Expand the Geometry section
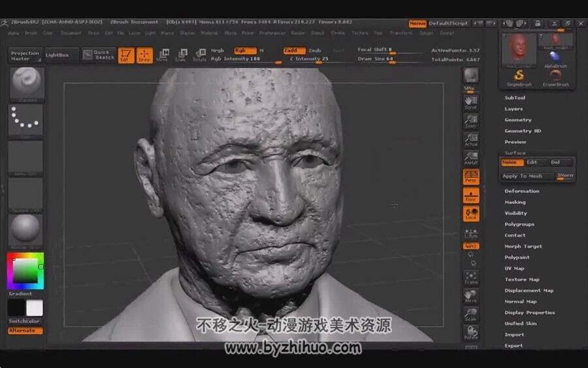588x368 pixels. [518, 120]
